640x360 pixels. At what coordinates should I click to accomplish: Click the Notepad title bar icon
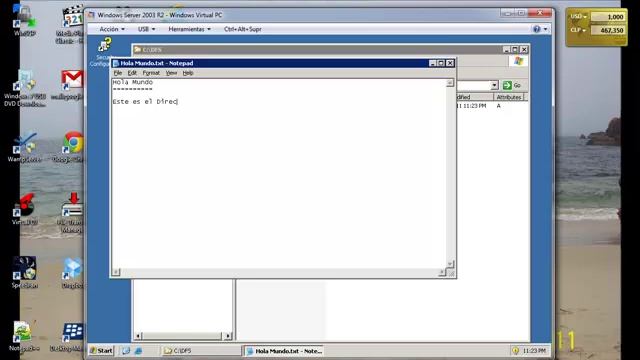point(116,63)
